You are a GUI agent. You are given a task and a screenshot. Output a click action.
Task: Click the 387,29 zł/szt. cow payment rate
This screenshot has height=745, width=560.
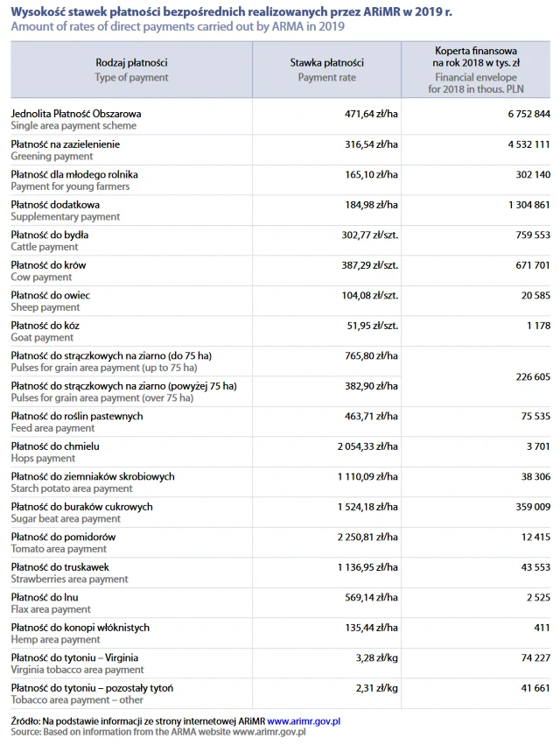click(x=369, y=265)
